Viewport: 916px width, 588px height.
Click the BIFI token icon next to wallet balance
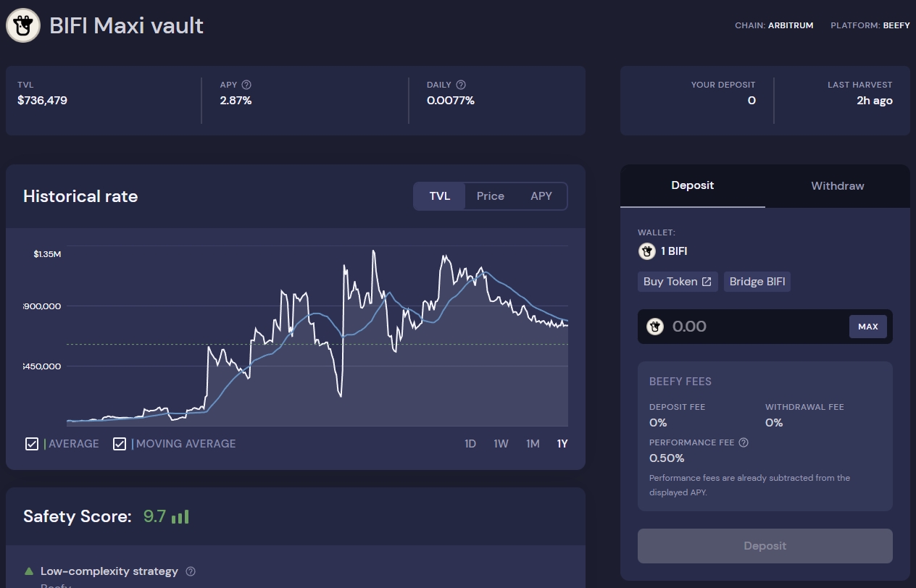(646, 251)
